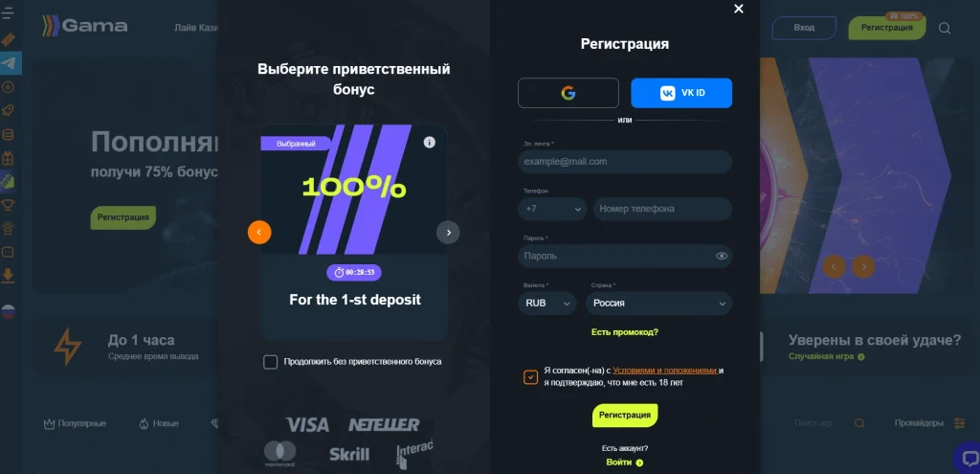Open the info icon on the bonus card
Screen dimensions: 980x474
430,142
